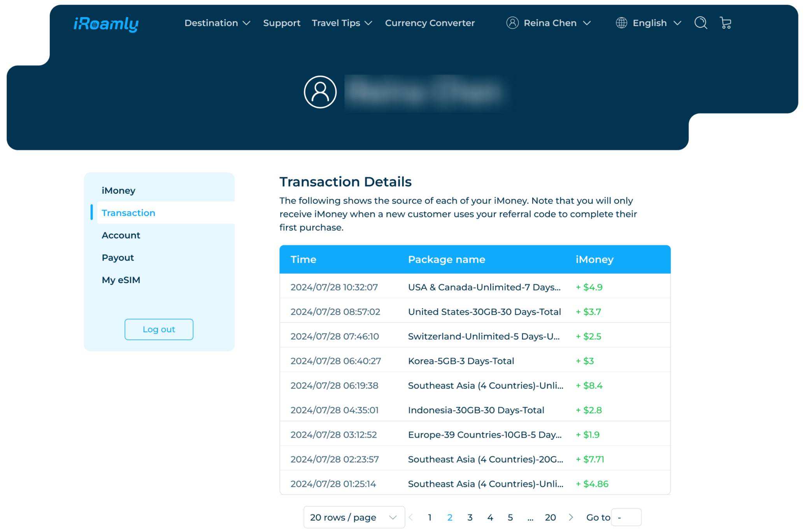This screenshot has height=532, width=805.
Task: Go to pagination page 5
Action: point(510,517)
